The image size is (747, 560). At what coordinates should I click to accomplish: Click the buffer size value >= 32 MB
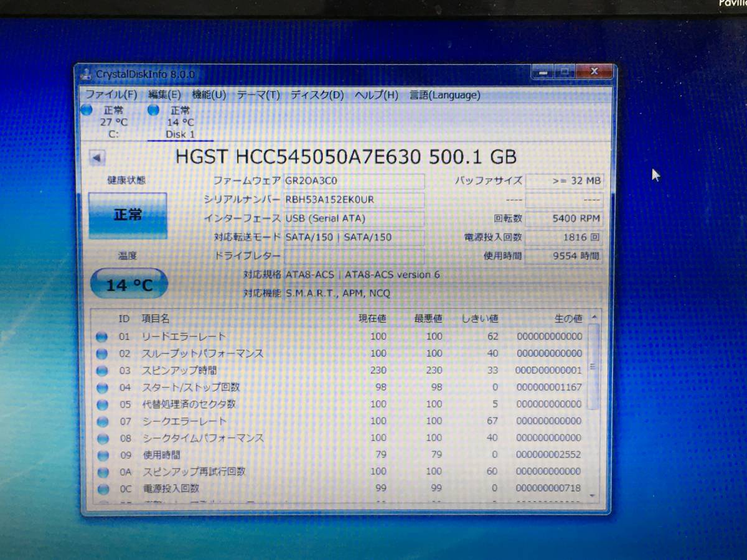pos(564,181)
